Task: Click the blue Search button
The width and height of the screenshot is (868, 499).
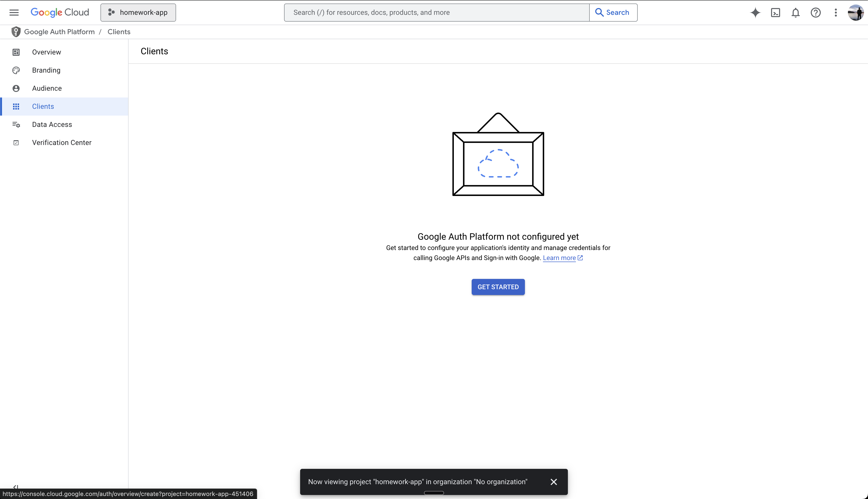Action: point(613,12)
